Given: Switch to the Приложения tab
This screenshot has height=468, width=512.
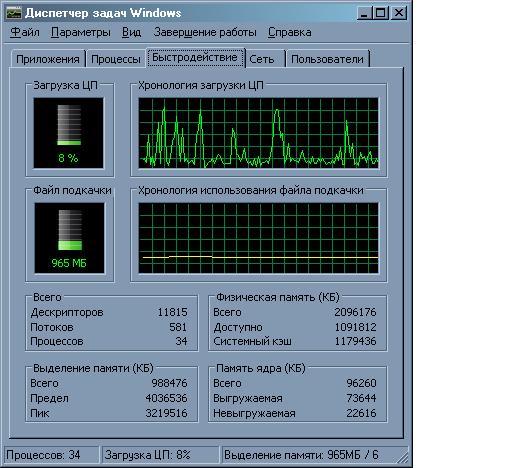Looking at the screenshot, I should coord(48,59).
